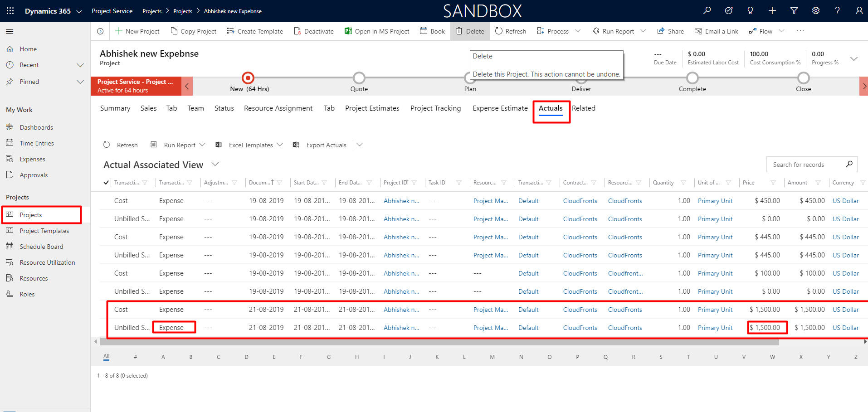Click the Search for records field

[805, 165]
